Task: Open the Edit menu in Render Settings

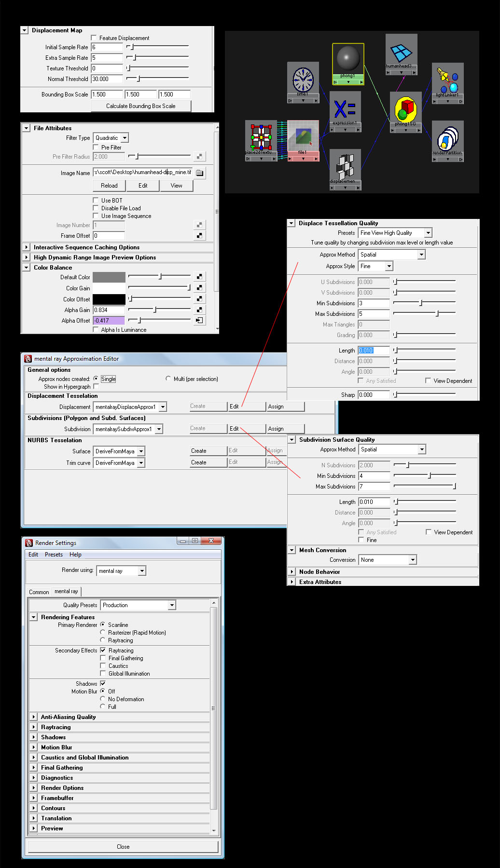Action: click(33, 555)
